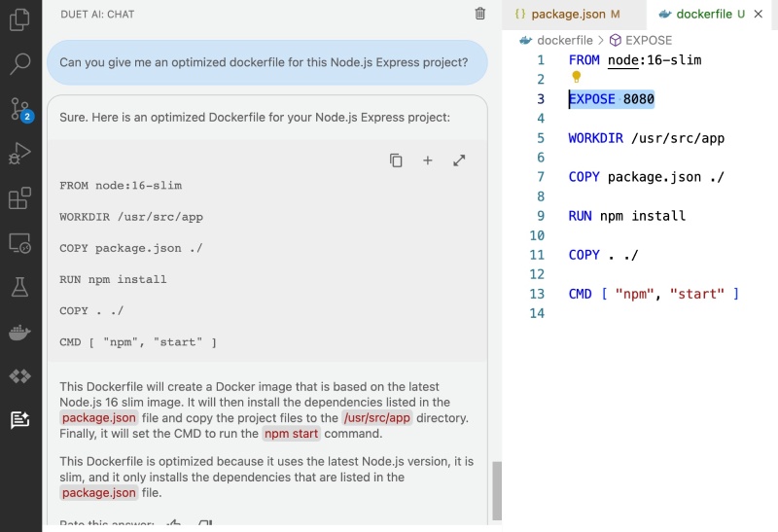Screen dimensions: 778x532
Task: Click the user question chat bubble
Action: point(266,62)
